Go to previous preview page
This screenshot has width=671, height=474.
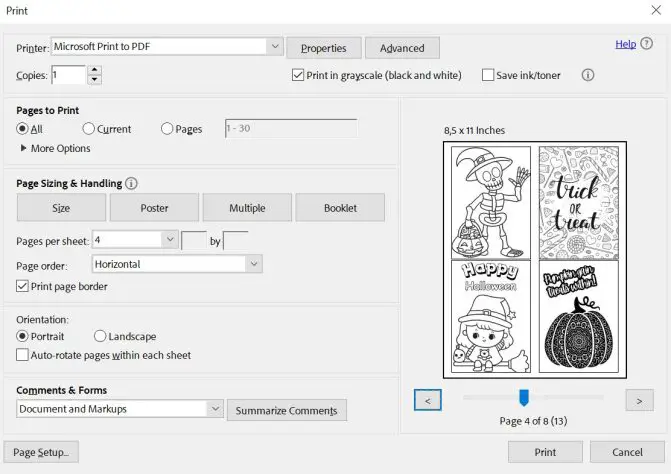pyautogui.click(x=428, y=400)
